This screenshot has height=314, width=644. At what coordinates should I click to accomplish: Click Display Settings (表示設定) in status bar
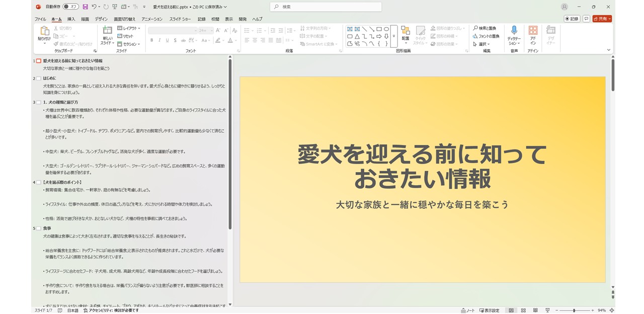point(489,310)
